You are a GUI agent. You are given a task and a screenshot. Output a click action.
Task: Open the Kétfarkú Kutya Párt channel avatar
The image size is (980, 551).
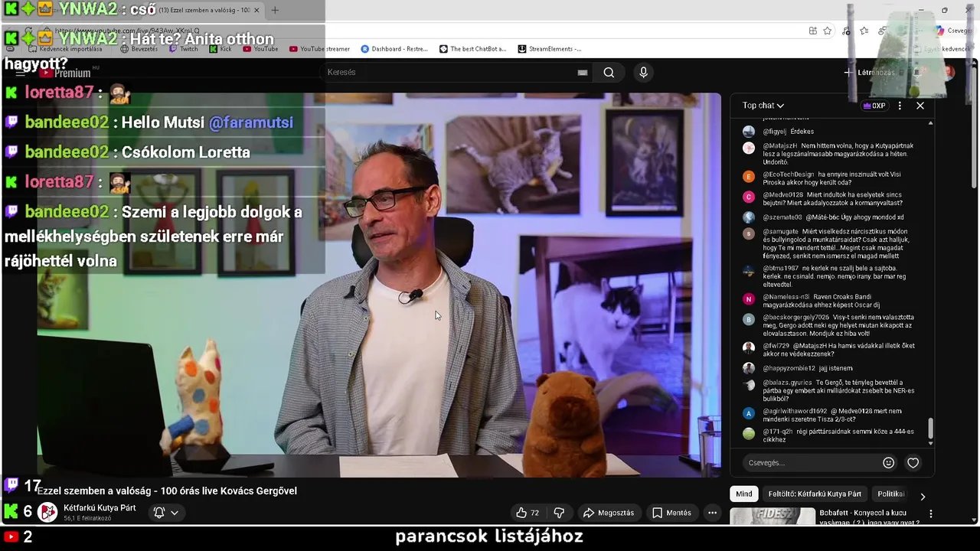[x=47, y=513]
